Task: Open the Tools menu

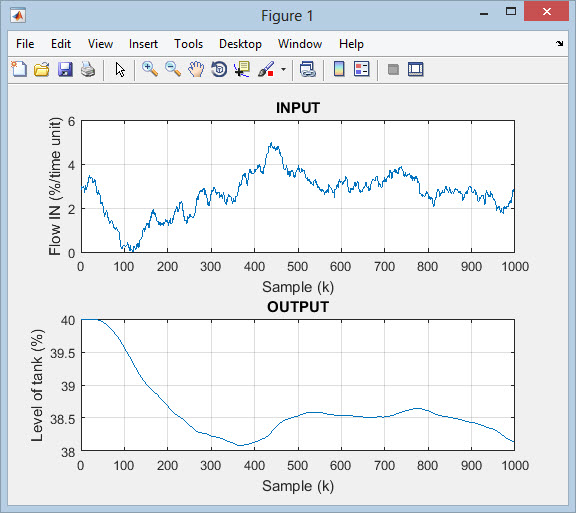Action: [188, 44]
